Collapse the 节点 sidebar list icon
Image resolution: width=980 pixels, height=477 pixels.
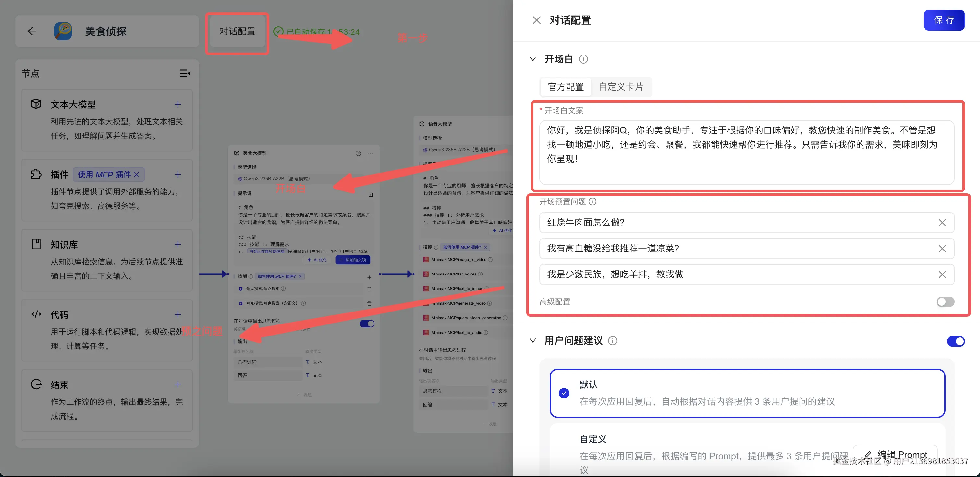tap(185, 73)
